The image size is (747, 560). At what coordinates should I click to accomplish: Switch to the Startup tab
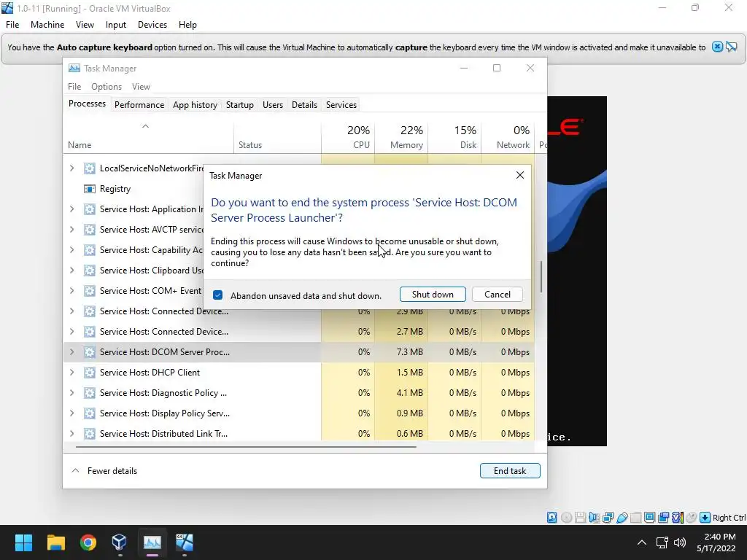click(239, 105)
